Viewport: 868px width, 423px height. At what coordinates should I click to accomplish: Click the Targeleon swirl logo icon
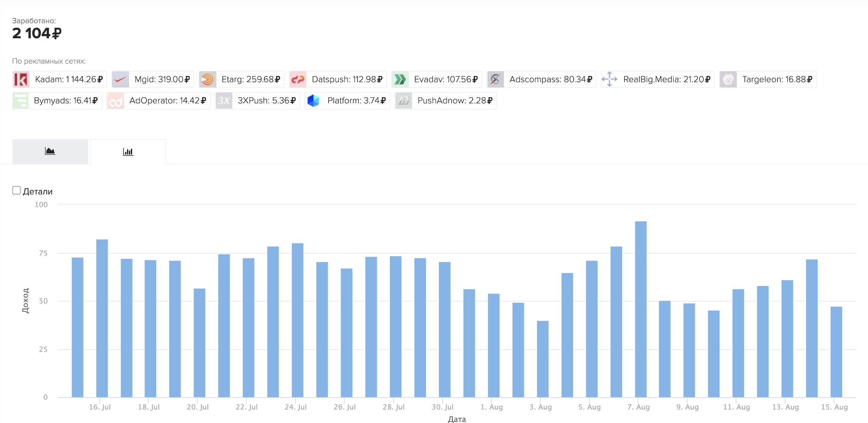pos(728,79)
